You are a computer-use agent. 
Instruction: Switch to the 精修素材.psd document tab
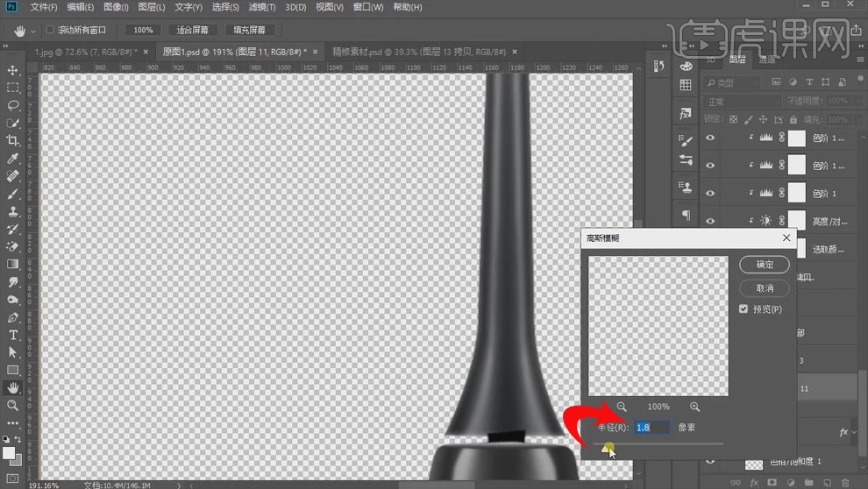pyautogui.click(x=419, y=52)
